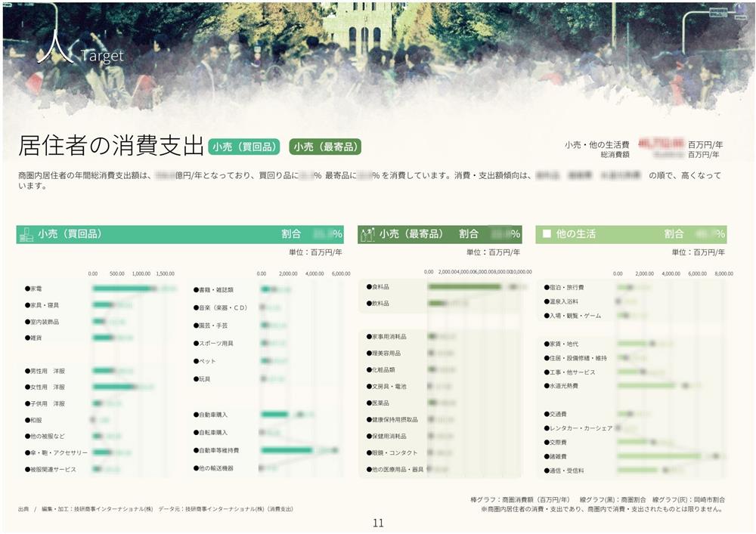Click the 入場・観覧・ゲーム row label
The height and width of the screenshot is (534, 756).
coord(573,316)
